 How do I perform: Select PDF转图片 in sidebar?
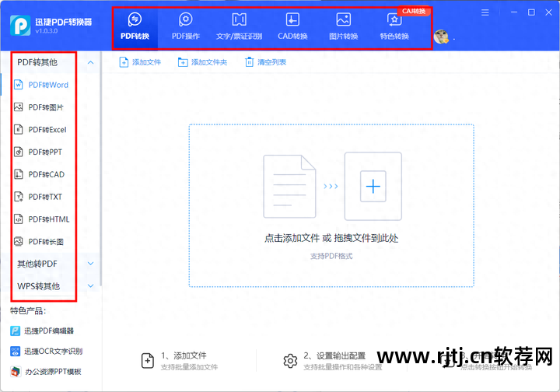click(39, 107)
